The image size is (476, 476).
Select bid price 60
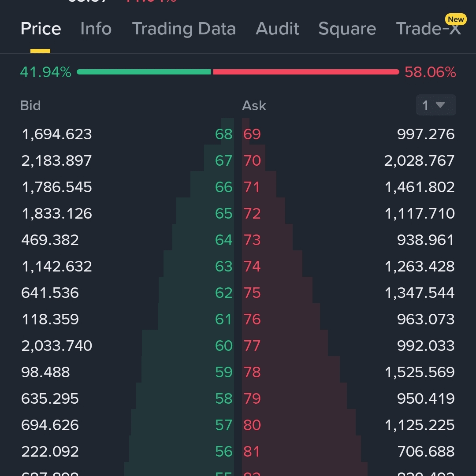point(224,346)
